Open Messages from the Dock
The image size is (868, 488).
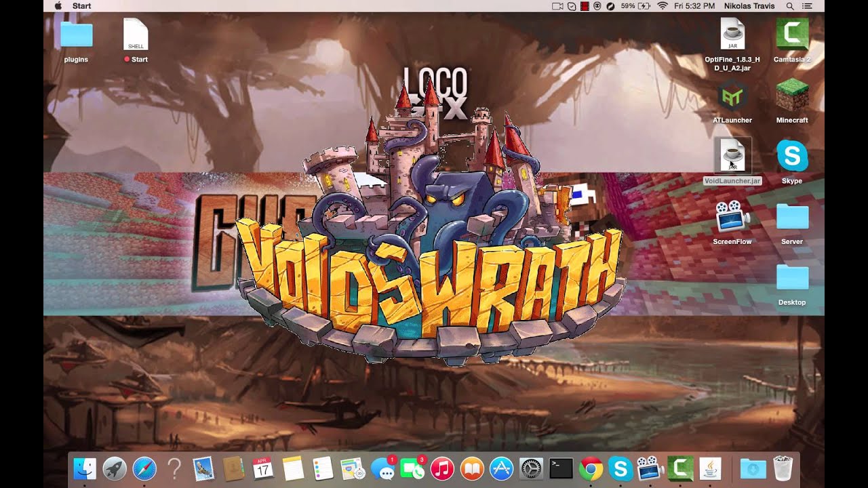tap(382, 468)
